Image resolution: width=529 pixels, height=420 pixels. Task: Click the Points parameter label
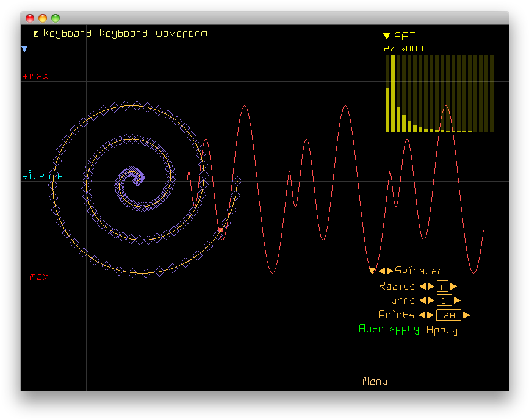click(396, 315)
